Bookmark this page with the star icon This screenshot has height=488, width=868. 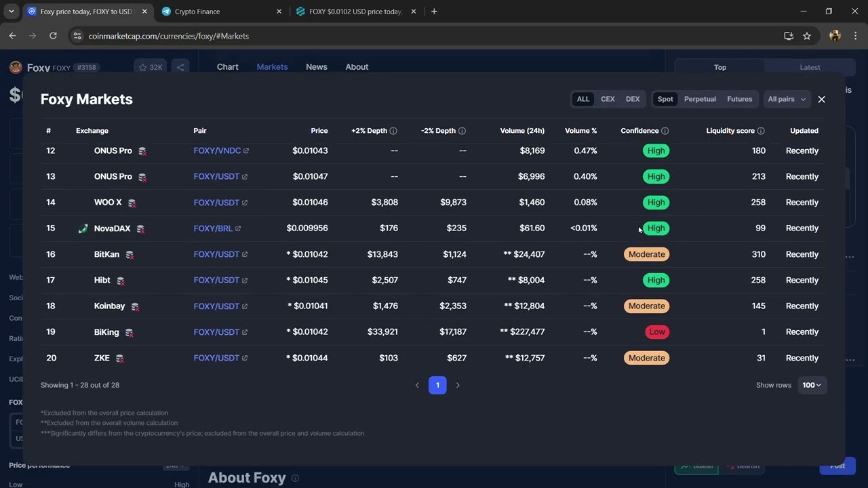[x=807, y=36]
